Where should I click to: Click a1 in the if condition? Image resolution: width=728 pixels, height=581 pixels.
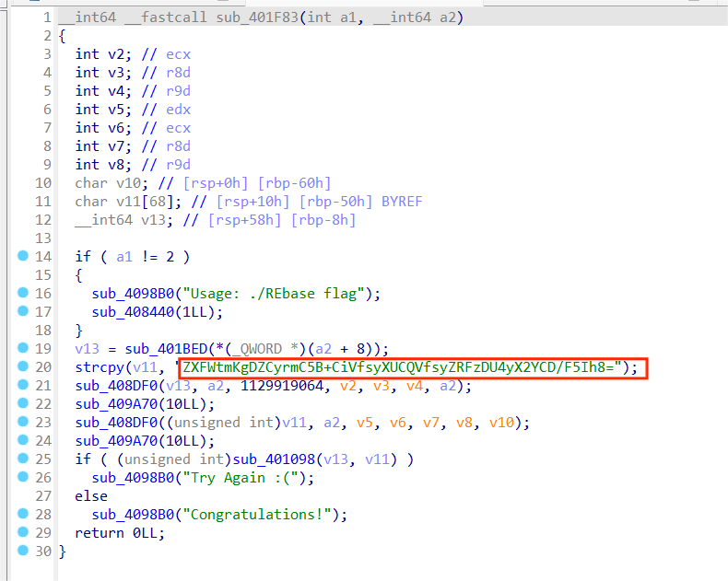124,257
